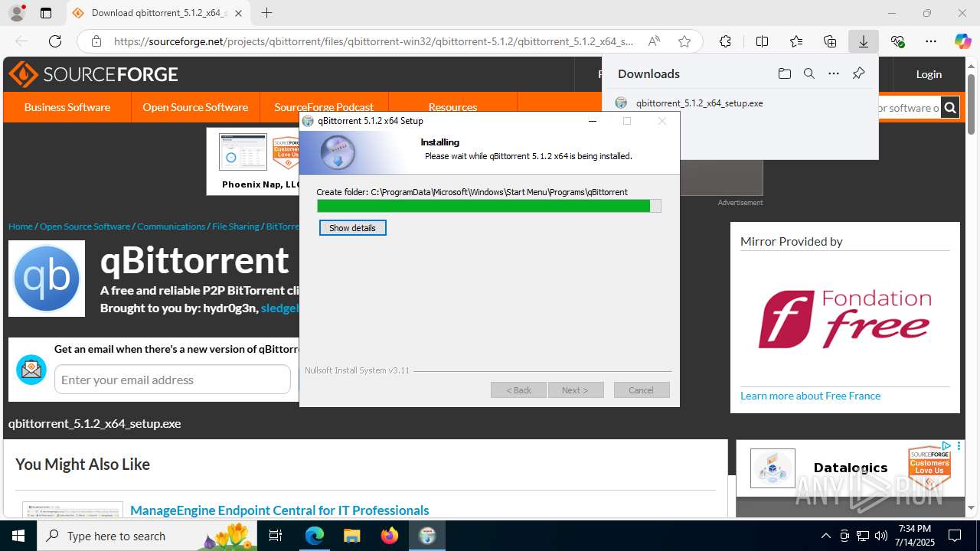Click the Edge profile avatar icon
Image resolution: width=980 pixels, height=551 pixels.
pos(16,13)
